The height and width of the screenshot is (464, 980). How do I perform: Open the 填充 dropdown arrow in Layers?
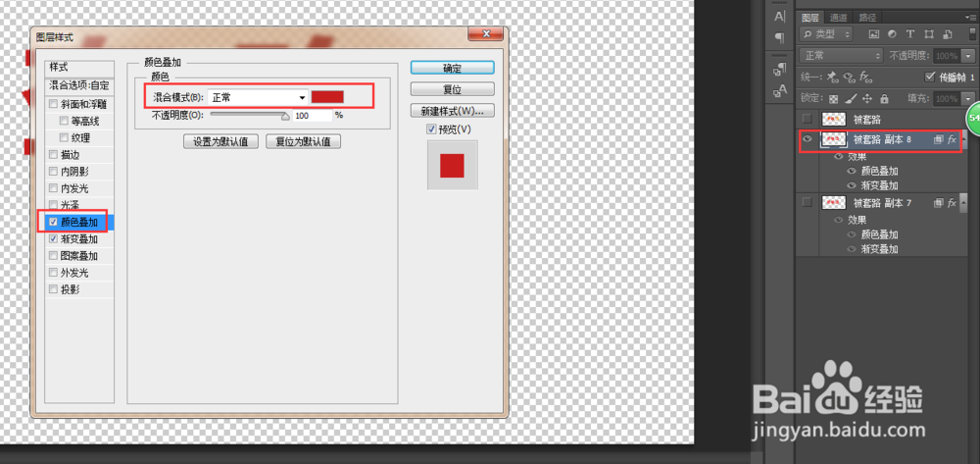coord(969,99)
